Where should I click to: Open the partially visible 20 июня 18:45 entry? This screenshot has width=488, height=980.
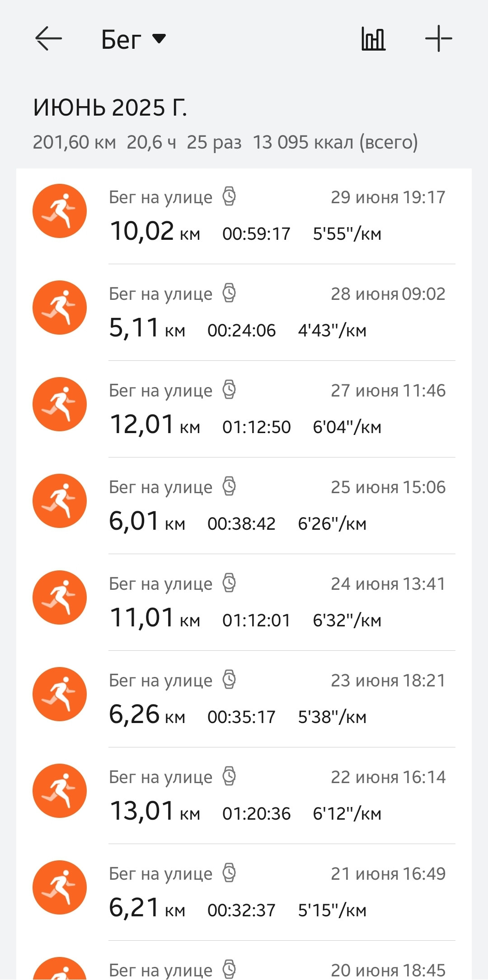coord(244,961)
